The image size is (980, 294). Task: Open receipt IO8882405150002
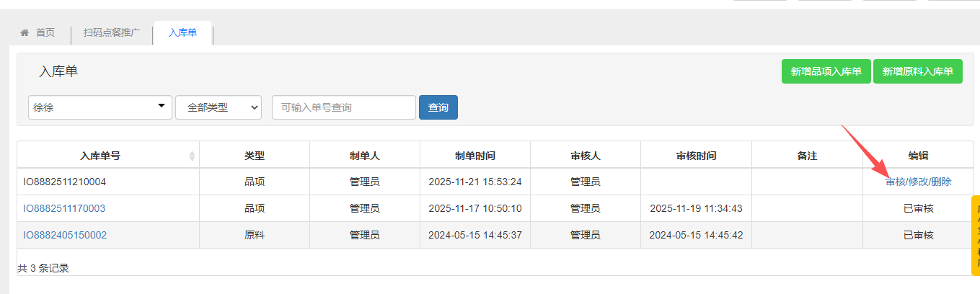coord(64,235)
